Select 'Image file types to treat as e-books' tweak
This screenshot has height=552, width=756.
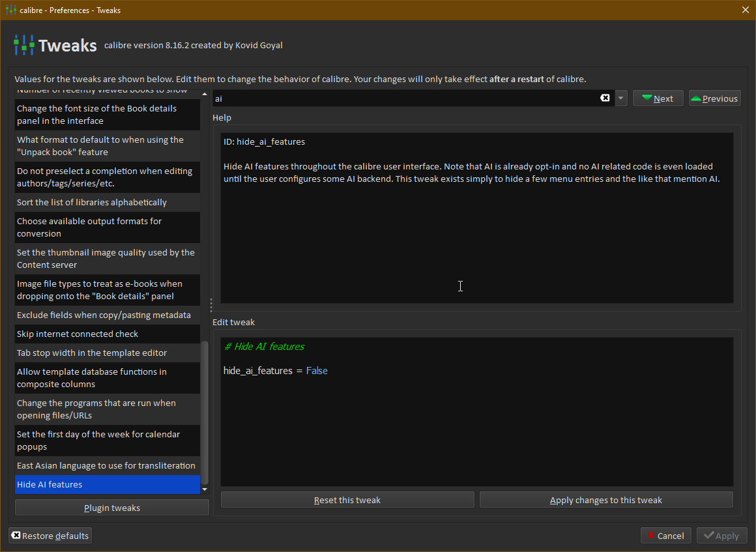tap(107, 290)
